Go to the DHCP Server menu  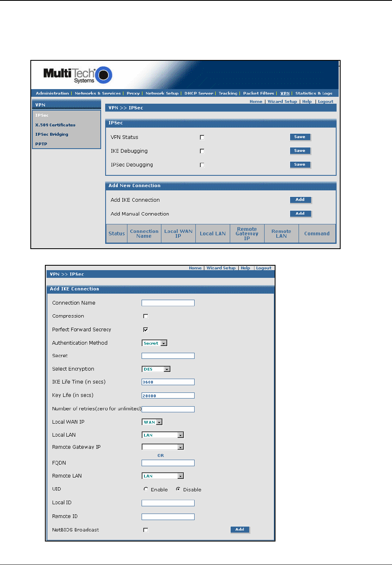click(x=199, y=93)
